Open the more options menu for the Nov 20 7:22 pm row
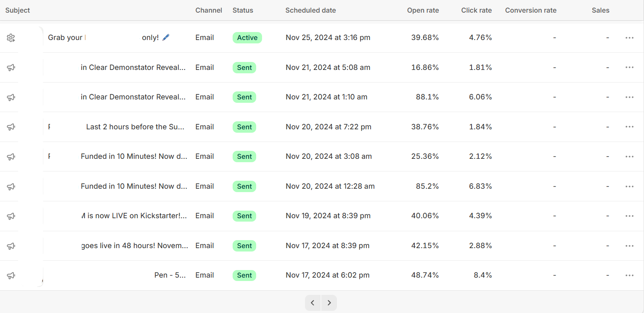The width and height of the screenshot is (644, 313). click(x=629, y=127)
